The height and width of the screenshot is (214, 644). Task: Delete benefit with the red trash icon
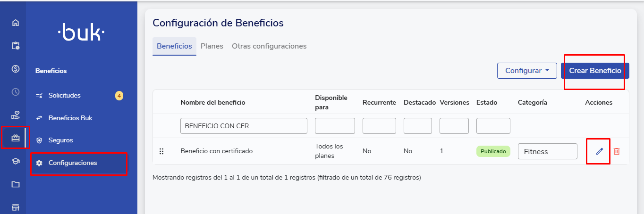tap(617, 151)
